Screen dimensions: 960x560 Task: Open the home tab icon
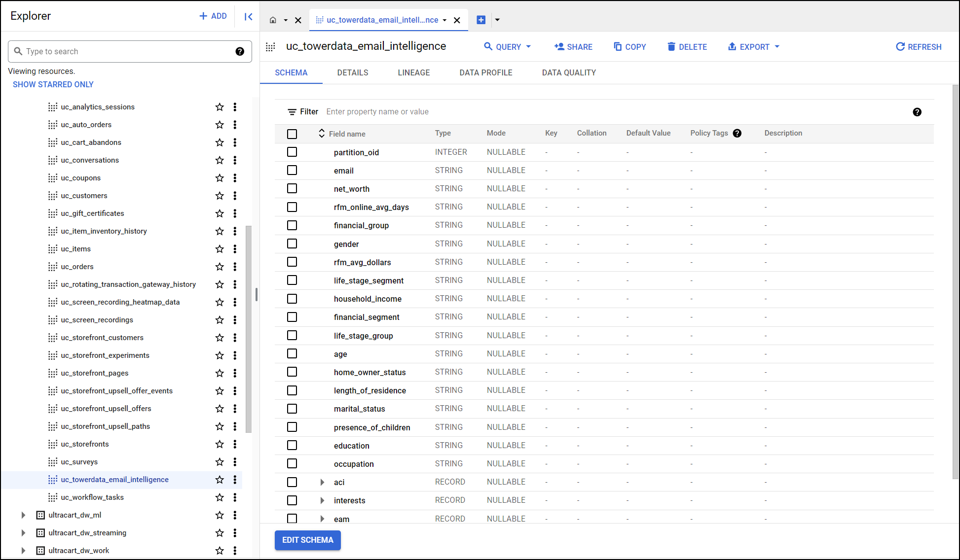273,20
